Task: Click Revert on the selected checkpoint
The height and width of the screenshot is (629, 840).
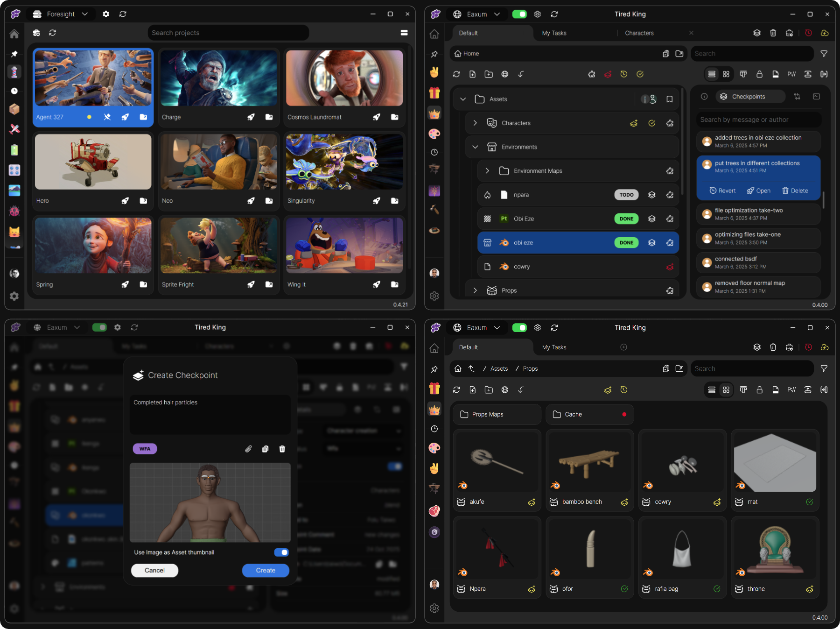Action: [722, 191]
